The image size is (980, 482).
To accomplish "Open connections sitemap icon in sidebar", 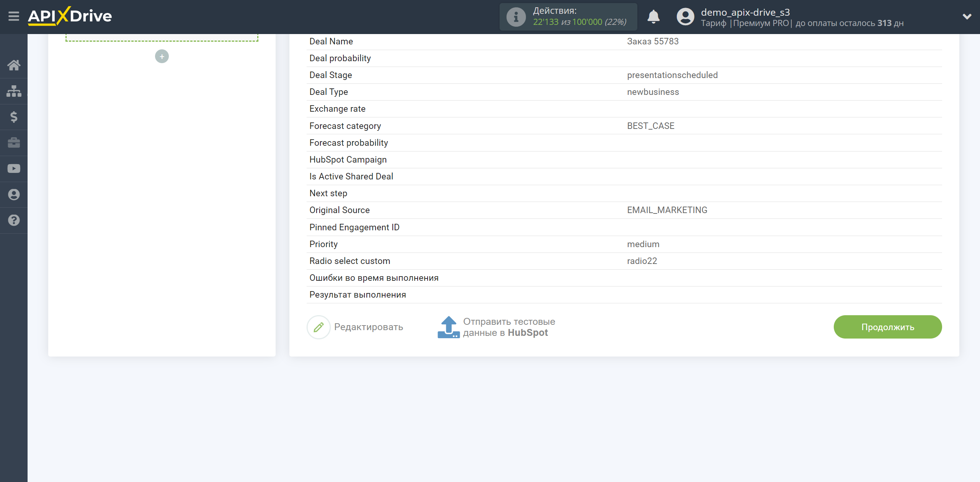I will click(x=14, y=91).
